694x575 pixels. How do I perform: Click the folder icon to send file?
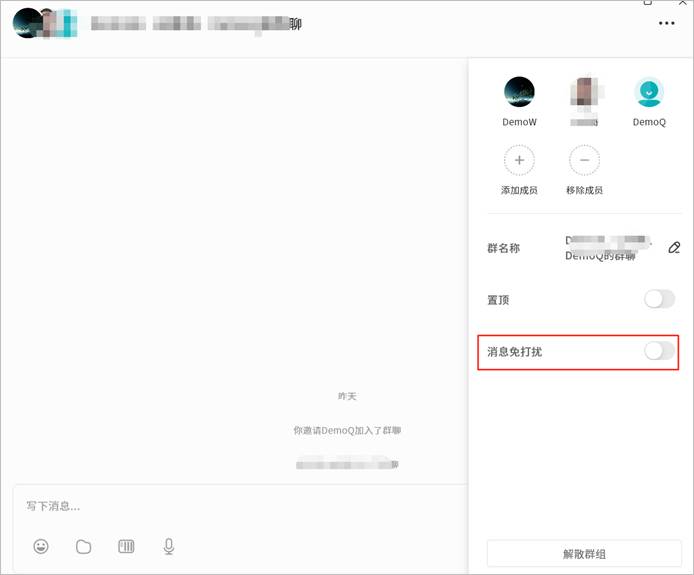(84, 546)
